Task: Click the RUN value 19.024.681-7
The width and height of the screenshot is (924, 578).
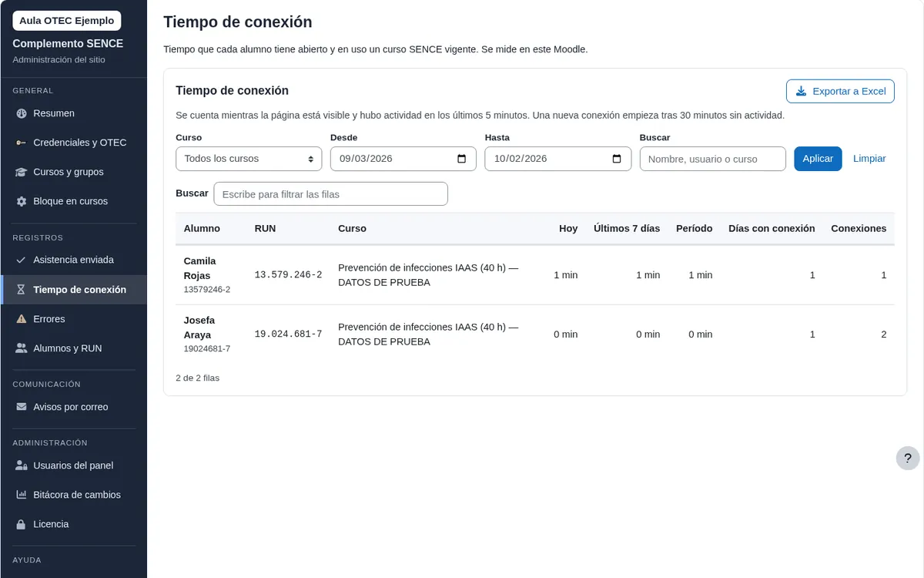Action: pyautogui.click(x=288, y=334)
